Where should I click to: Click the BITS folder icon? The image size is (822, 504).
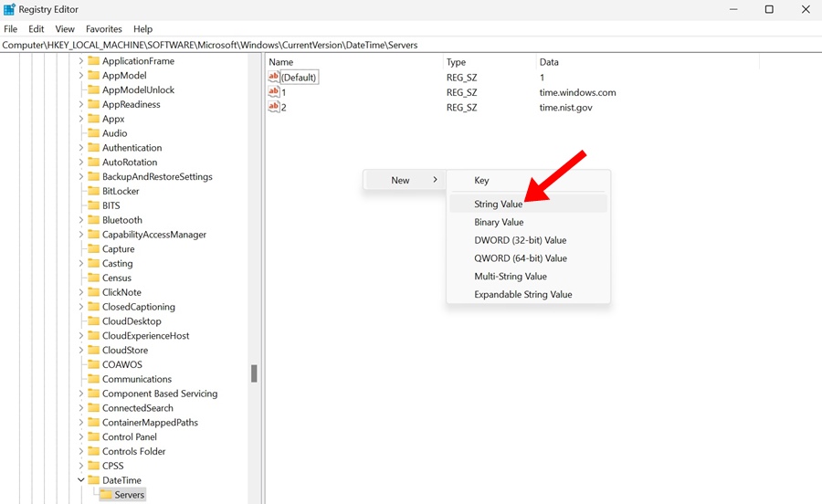[94, 205]
